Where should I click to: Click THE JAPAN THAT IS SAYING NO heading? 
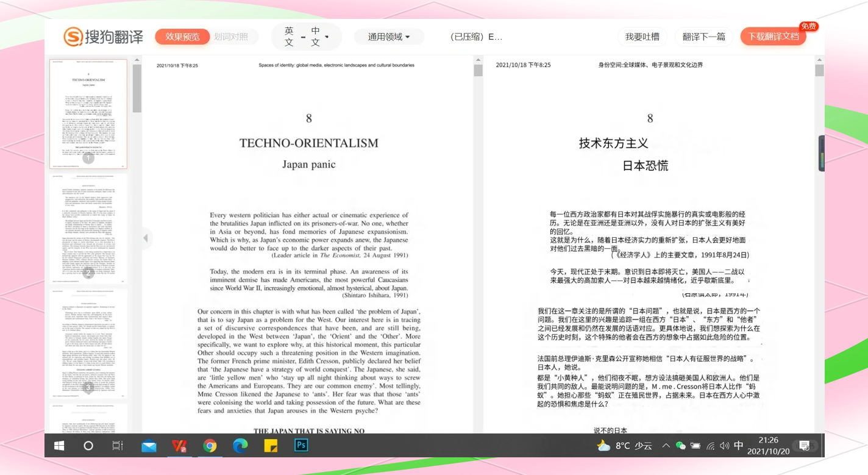point(308,430)
